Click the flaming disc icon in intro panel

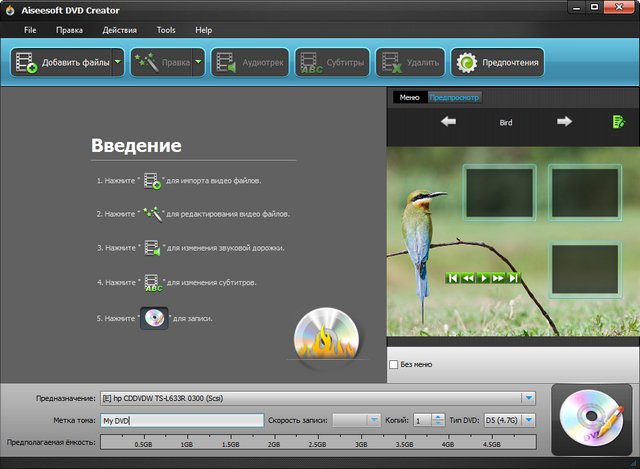click(x=321, y=337)
